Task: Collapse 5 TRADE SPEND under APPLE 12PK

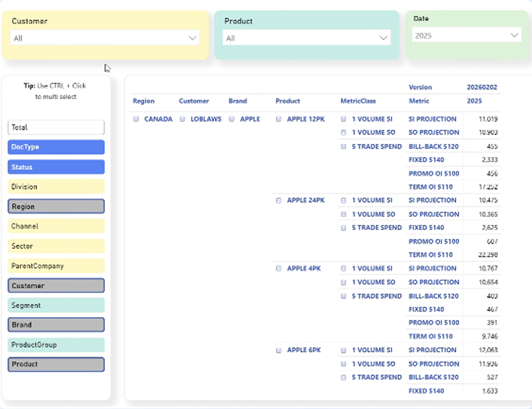Action: coord(343,147)
